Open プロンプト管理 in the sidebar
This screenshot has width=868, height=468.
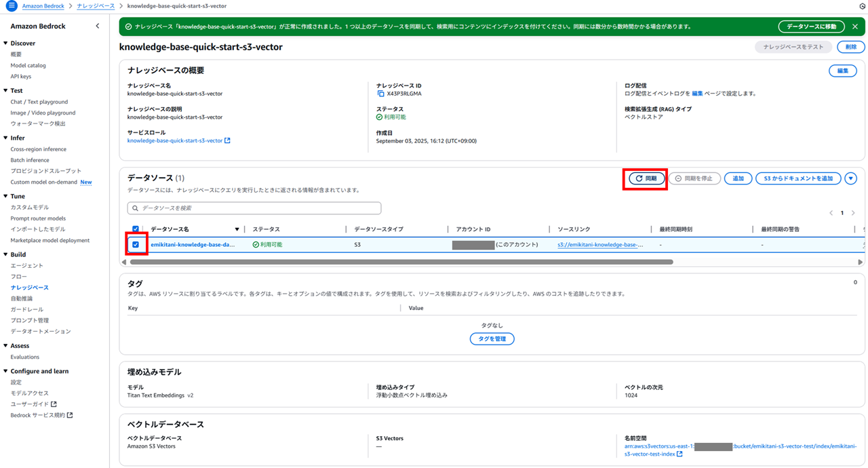tap(29, 320)
